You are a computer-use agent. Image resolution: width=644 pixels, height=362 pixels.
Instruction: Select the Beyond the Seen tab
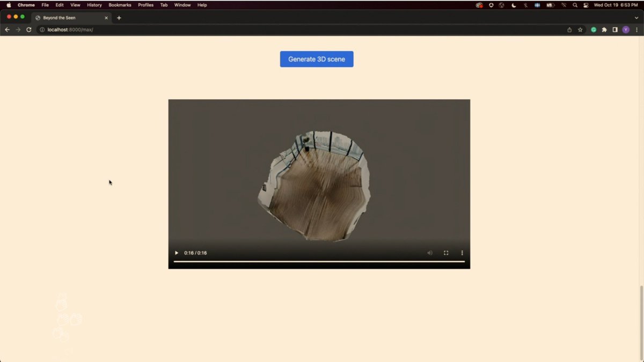point(71,18)
